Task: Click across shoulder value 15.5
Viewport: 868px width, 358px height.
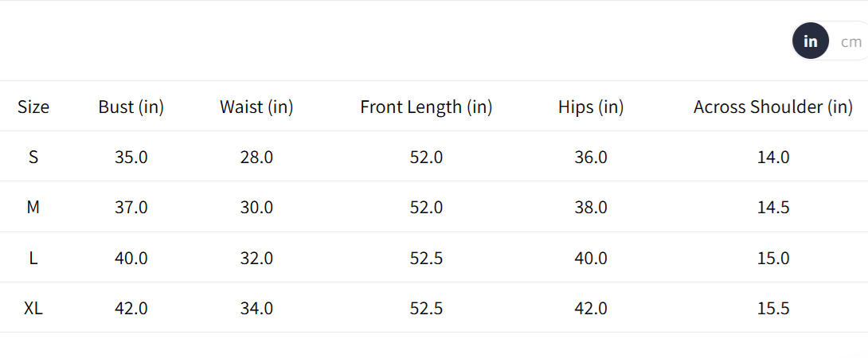Action: pos(773,309)
